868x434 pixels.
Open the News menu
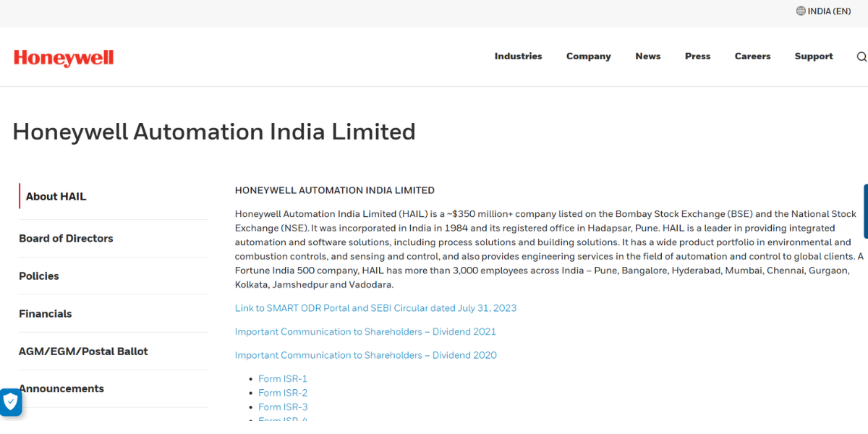647,56
